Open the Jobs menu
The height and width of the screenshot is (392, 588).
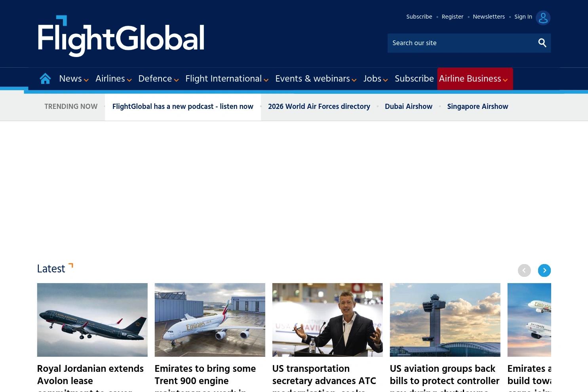(x=372, y=79)
